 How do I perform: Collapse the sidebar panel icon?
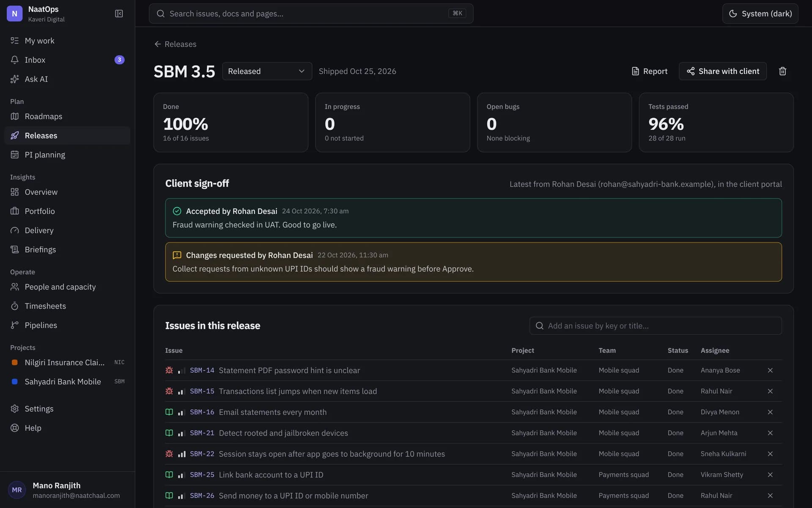(x=119, y=14)
